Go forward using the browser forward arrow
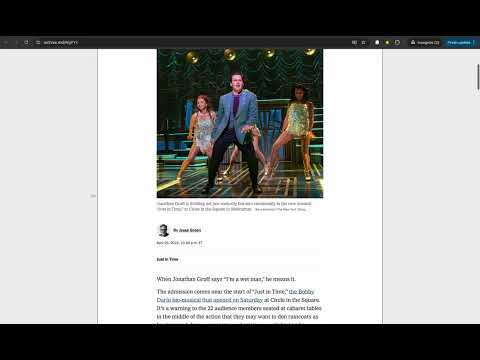 (x=16, y=42)
